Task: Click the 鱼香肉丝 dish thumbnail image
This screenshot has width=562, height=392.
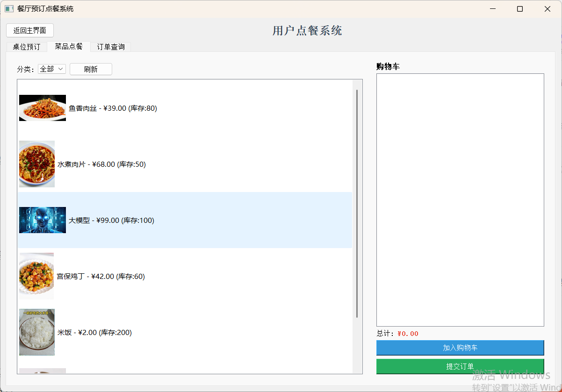Action: click(x=42, y=108)
